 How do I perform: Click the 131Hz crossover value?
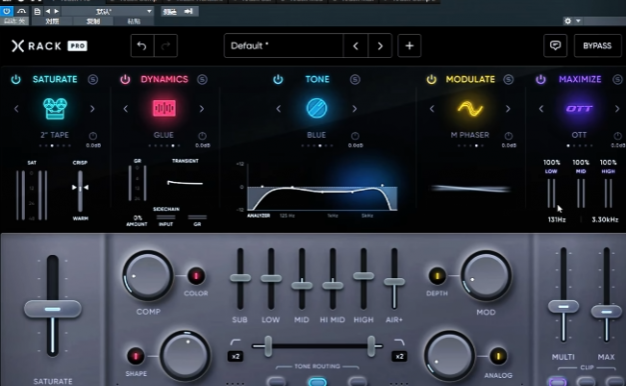pyautogui.click(x=557, y=220)
